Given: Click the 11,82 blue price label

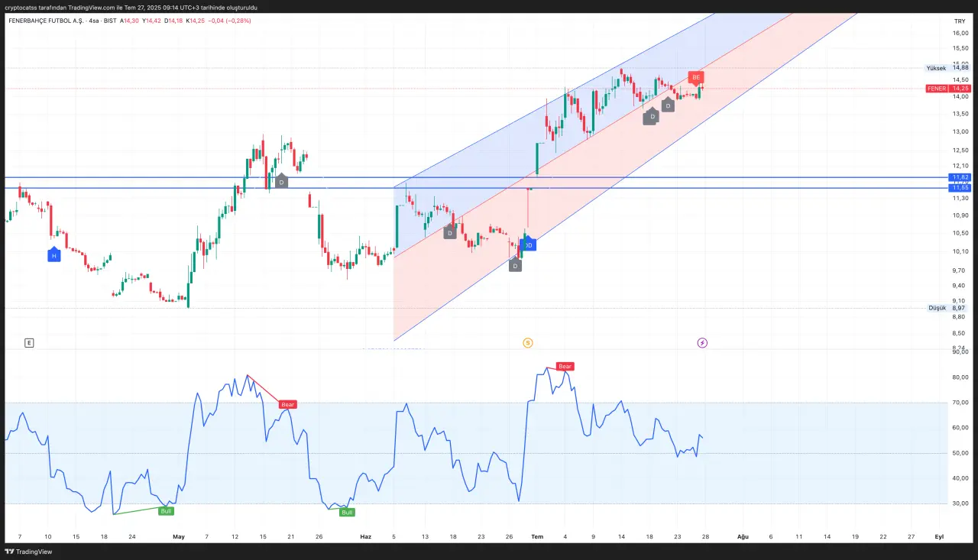Looking at the screenshot, I should (x=960, y=177).
